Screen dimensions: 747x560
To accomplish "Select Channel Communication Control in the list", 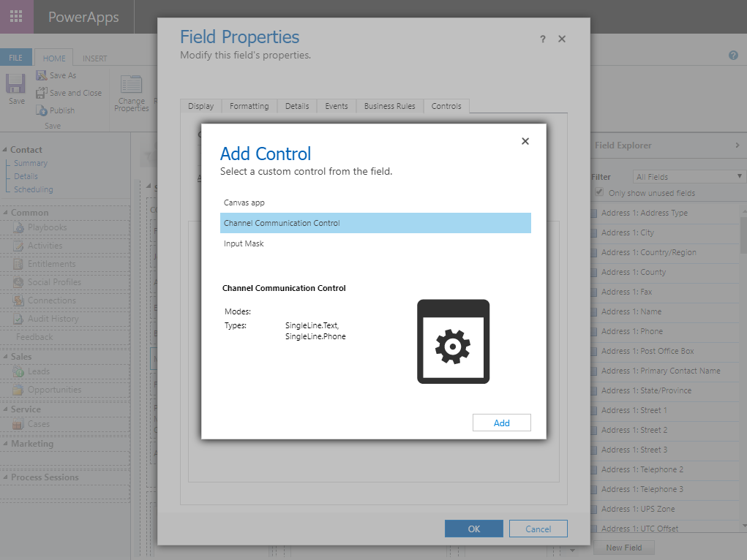I will pyautogui.click(x=375, y=223).
